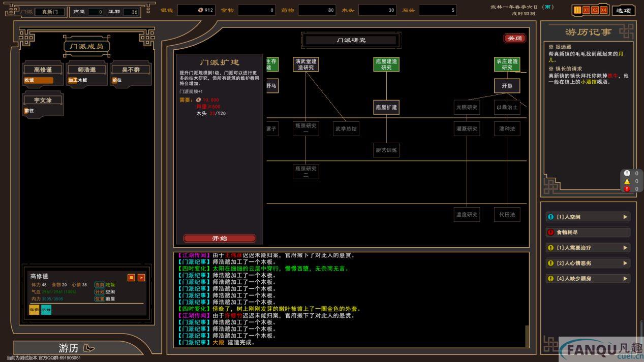The width and height of the screenshot is (644, 362).
Task: Click the sect name field 真新门
Action: pos(50,12)
